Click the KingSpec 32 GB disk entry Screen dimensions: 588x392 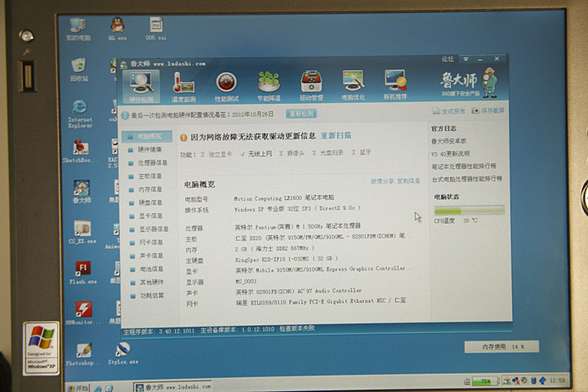coord(287,259)
